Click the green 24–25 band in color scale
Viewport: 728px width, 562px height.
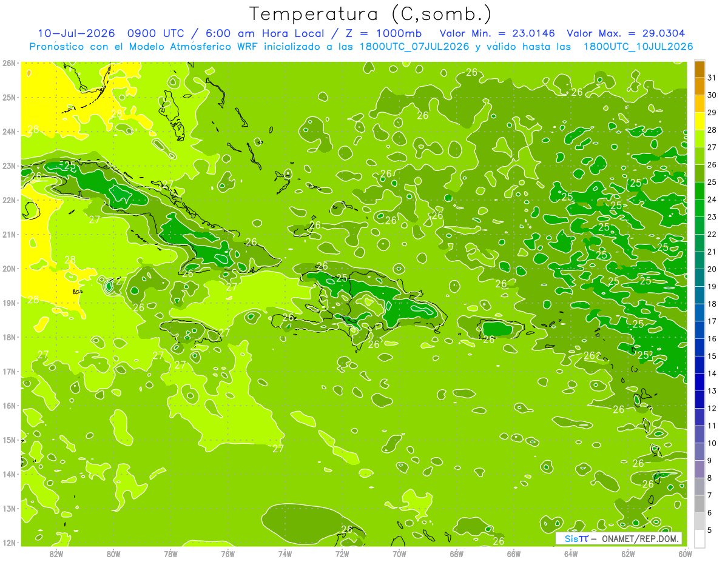pyautogui.click(x=699, y=191)
